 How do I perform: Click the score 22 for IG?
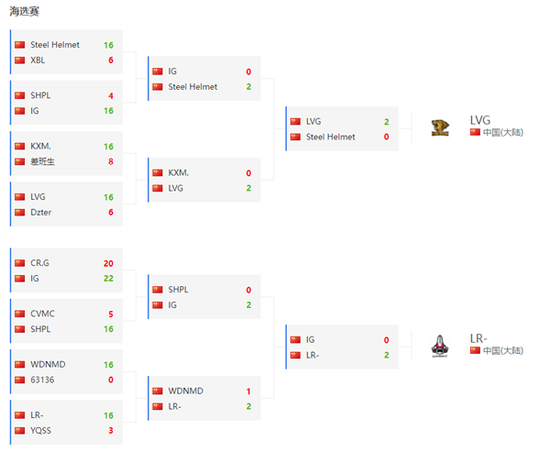click(x=108, y=279)
